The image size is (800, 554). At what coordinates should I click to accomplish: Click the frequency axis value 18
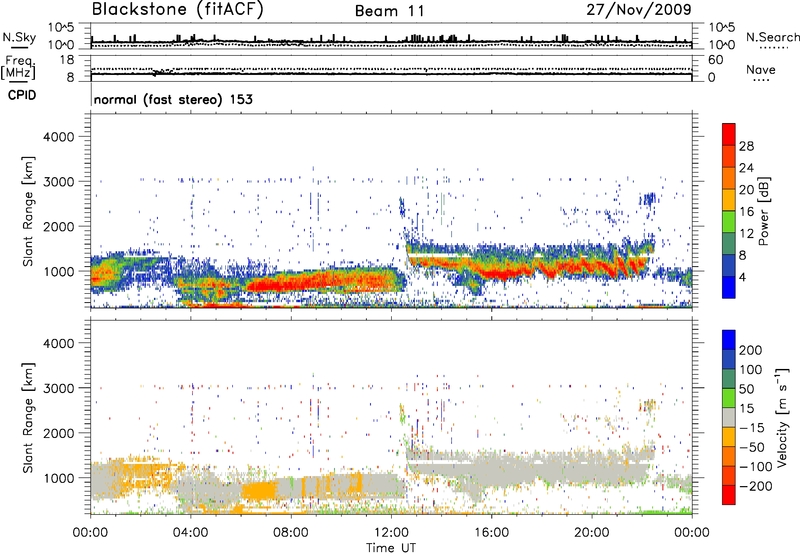point(66,60)
